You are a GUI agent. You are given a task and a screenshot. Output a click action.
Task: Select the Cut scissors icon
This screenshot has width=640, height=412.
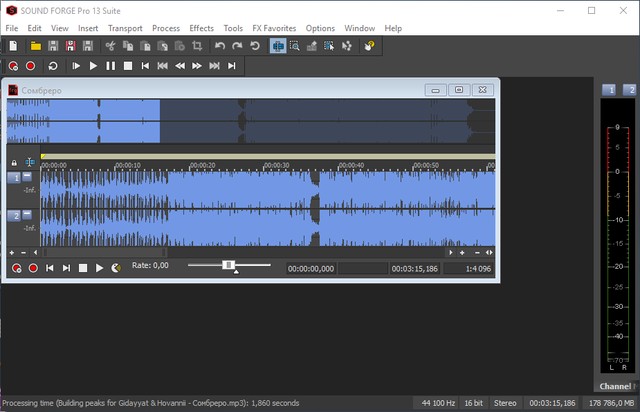click(x=110, y=46)
